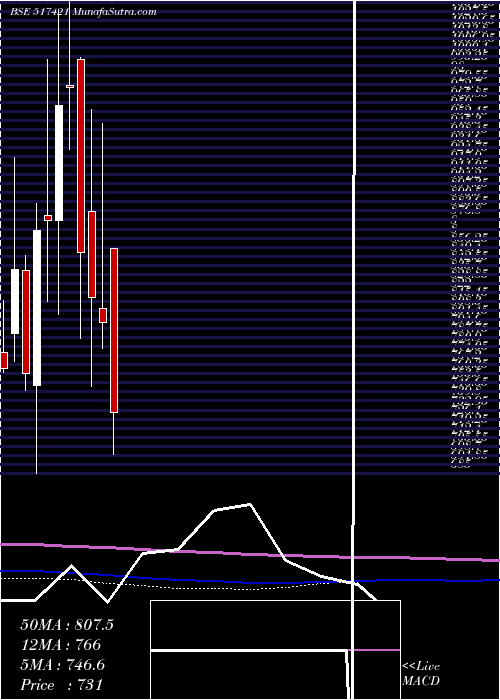The height and width of the screenshot is (700, 500).
Task: Click the <<Live MACD label
Action: 421,674
